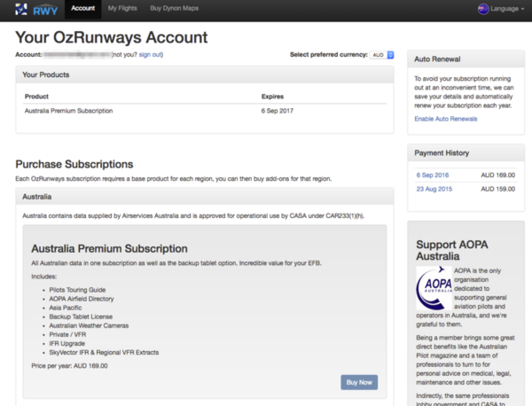
Task: Click the Auto Renewal panel header
Action: [x=462, y=59]
